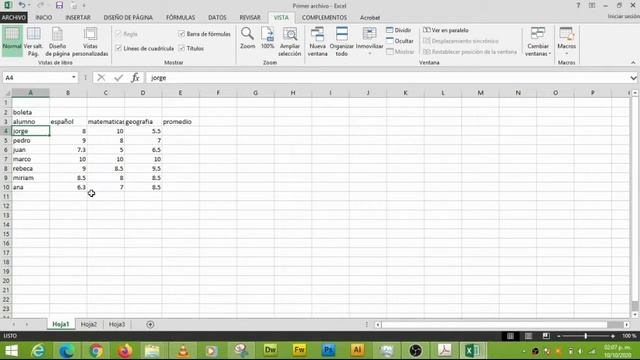Open Cambiar ventanas menu
Image resolution: width=640 pixels, height=360 pixels.
pyautogui.click(x=538, y=42)
